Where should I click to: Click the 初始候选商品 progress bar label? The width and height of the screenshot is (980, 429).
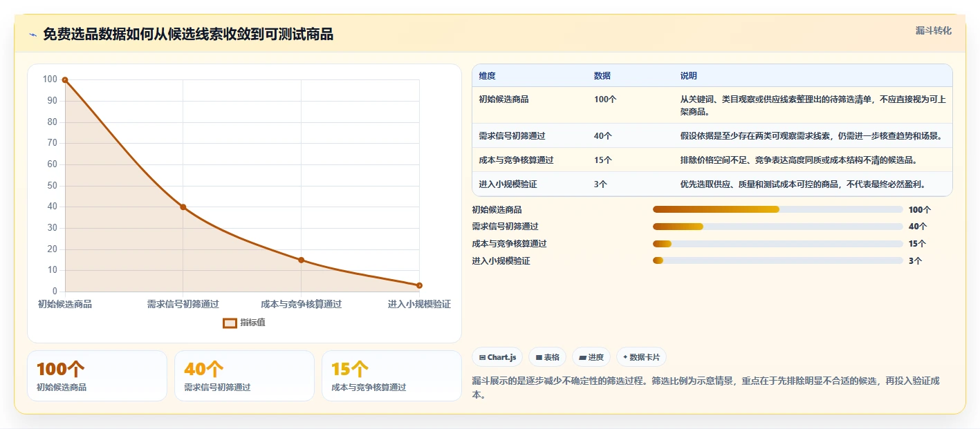[497, 209]
